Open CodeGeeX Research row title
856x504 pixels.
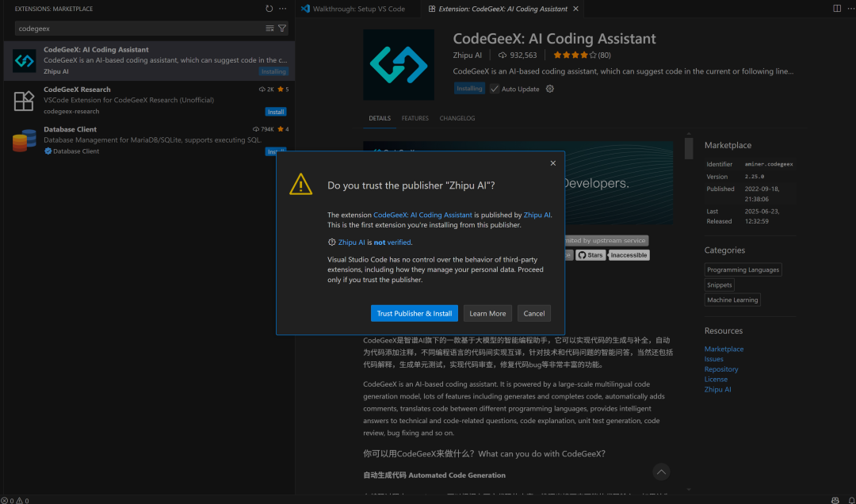point(77,90)
